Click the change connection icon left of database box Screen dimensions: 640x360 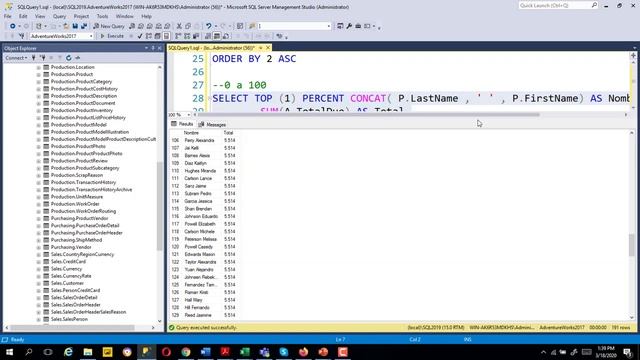[22, 36]
